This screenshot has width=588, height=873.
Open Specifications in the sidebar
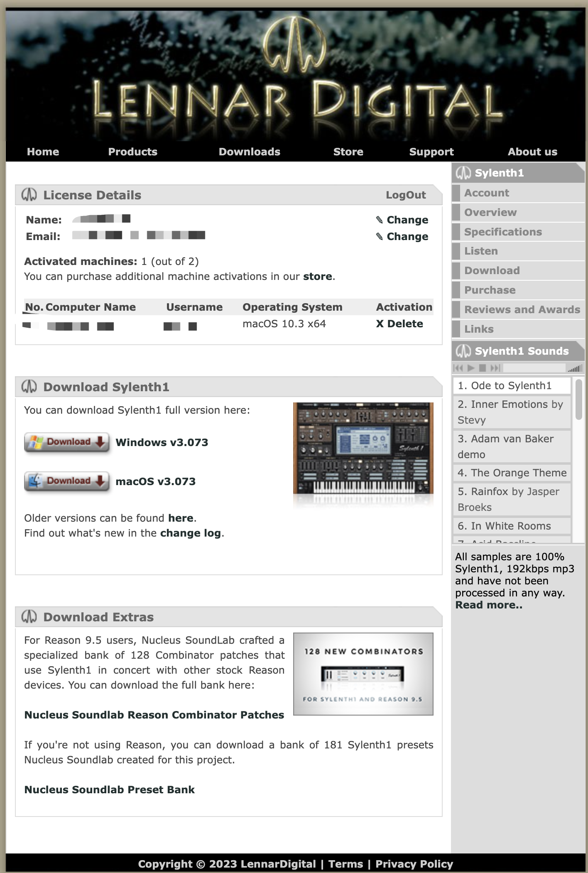[x=518, y=232]
